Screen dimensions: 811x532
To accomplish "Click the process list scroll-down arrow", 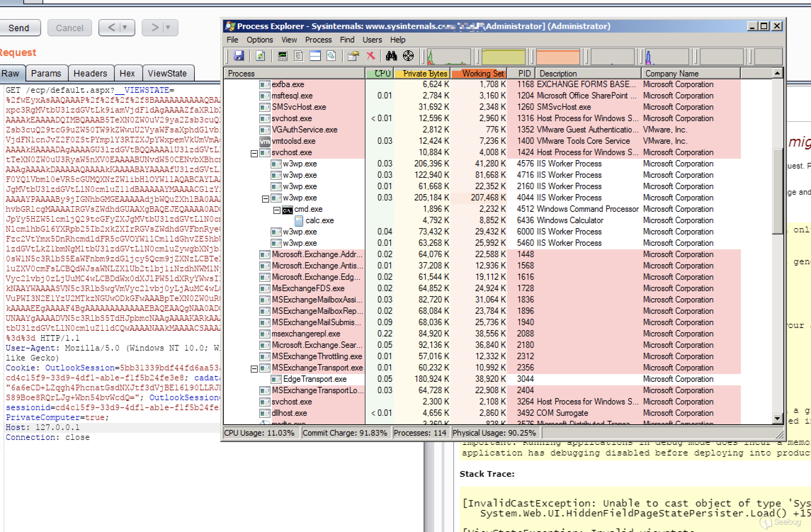I will (x=777, y=418).
